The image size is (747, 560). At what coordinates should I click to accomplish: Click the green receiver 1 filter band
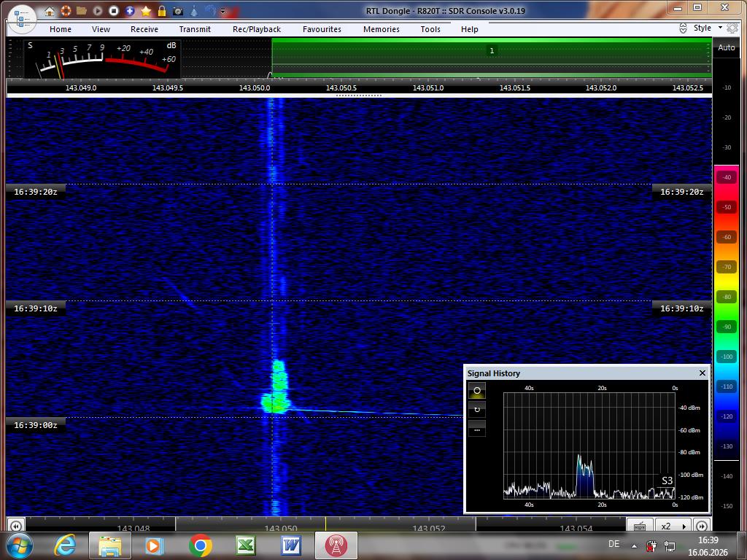click(492, 58)
